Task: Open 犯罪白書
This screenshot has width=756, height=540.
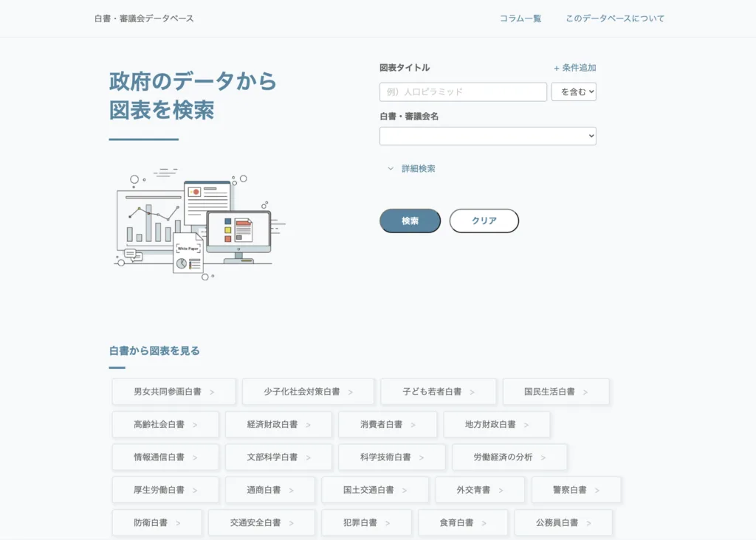Action: point(366,522)
